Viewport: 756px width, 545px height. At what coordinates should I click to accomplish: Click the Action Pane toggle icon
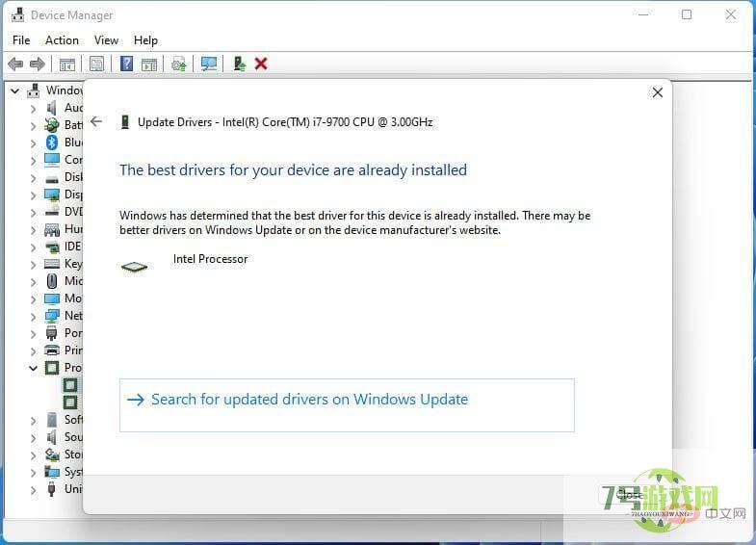coord(149,64)
